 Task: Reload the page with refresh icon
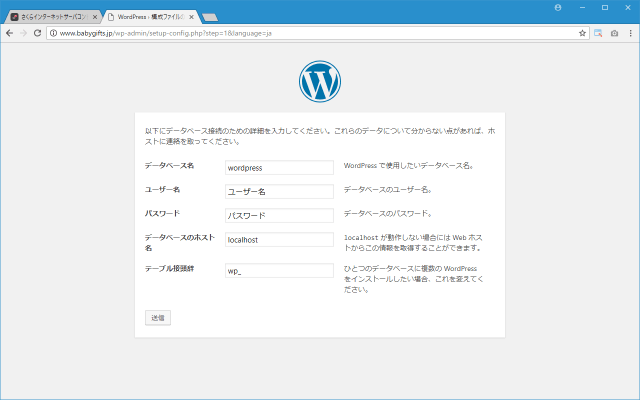click(x=38, y=33)
